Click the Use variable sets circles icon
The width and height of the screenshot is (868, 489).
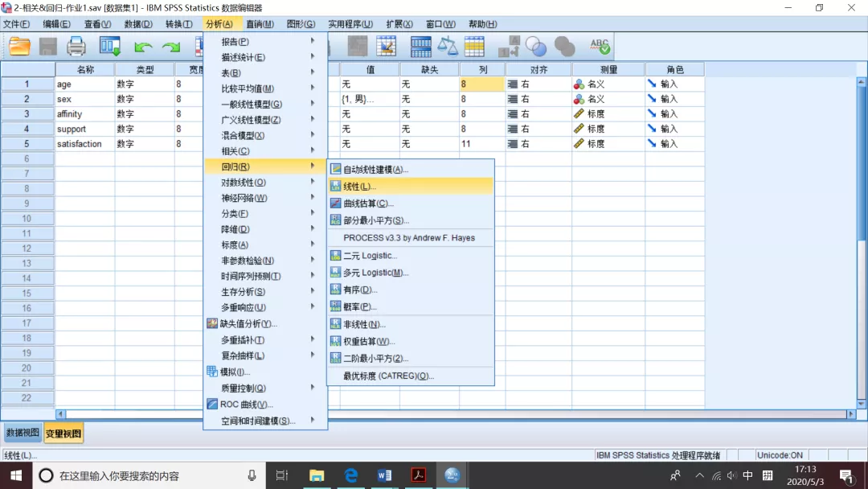point(536,47)
